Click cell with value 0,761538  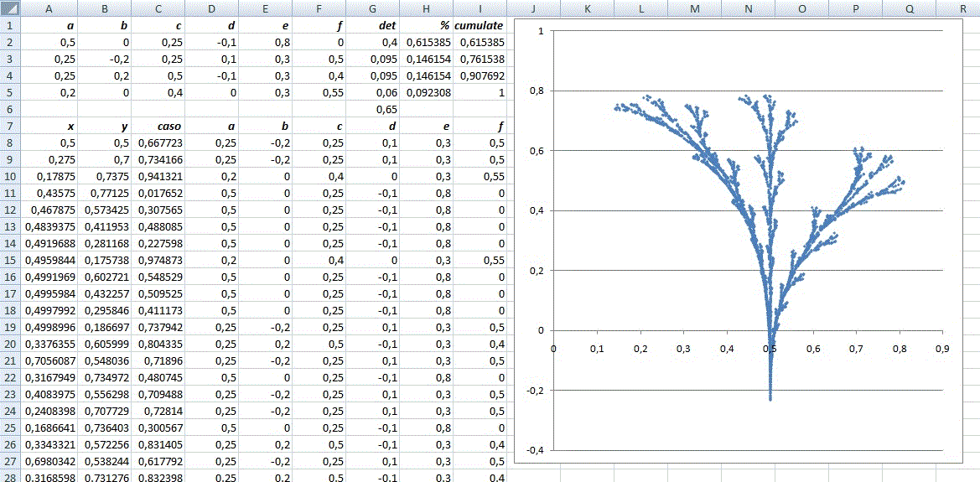480,60
